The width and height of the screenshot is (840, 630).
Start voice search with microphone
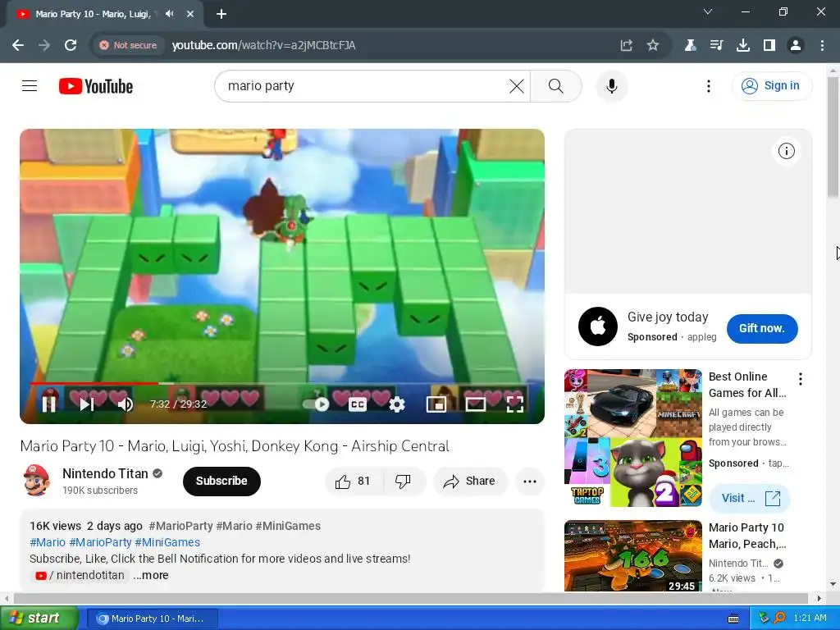pyautogui.click(x=612, y=86)
